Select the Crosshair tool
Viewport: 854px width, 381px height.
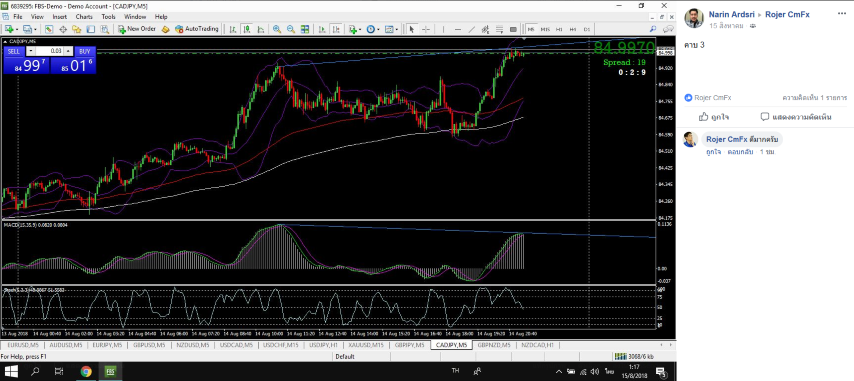click(426, 29)
